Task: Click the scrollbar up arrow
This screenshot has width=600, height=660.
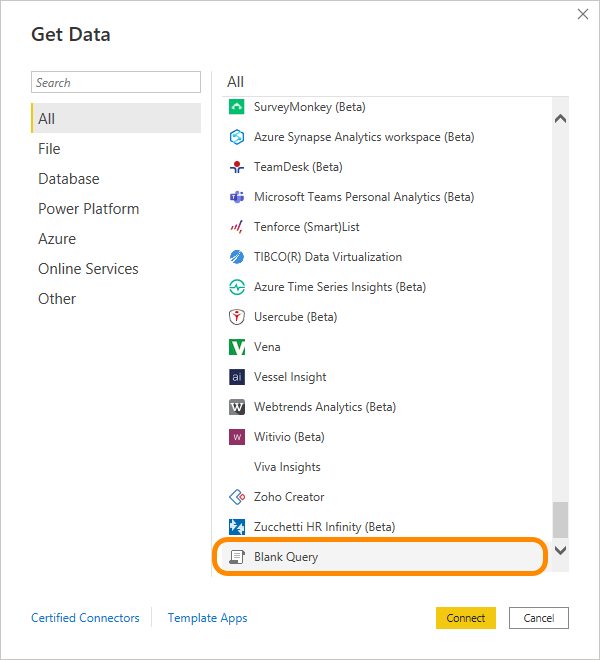Action: click(x=560, y=118)
